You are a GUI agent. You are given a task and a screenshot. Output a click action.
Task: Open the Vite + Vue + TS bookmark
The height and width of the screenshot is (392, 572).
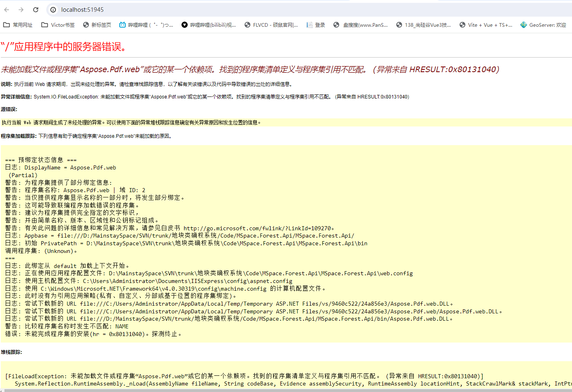(x=486, y=25)
